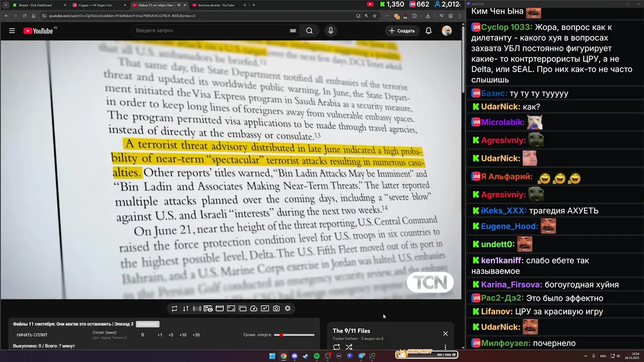Add +20 minutes to split
The image size is (644, 362).
196,335
